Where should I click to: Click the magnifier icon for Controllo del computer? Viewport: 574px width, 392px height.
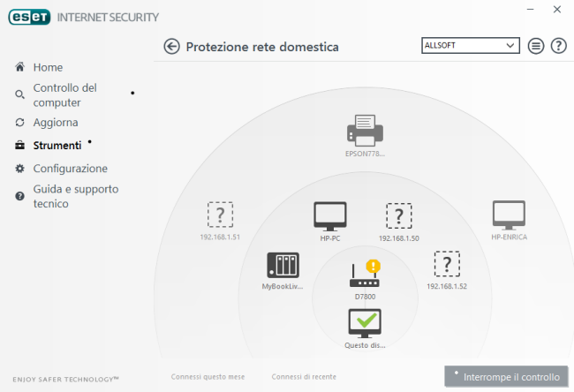point(19,94)
